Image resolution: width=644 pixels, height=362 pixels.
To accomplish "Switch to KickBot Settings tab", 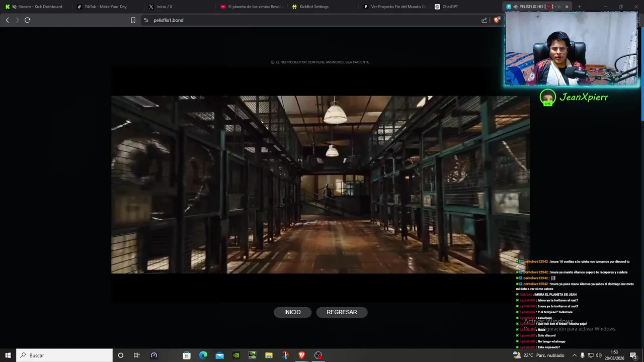I will click(x=323, y=7).
